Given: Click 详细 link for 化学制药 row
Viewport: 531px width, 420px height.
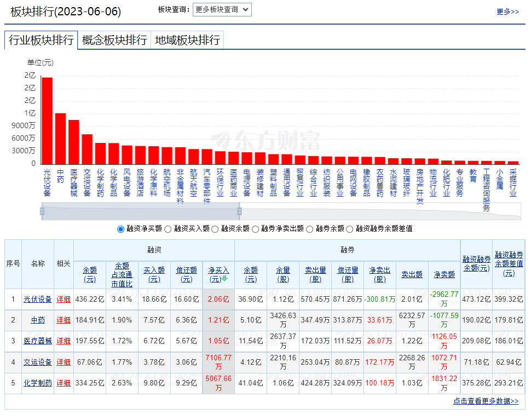Looking at the screenshot, I should (x=64, y=383).
